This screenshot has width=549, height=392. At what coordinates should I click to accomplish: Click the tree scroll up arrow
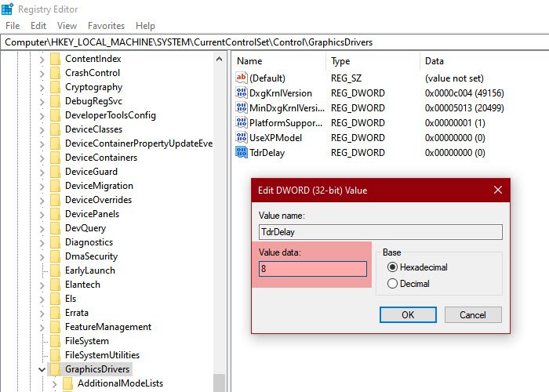click(x=219, y=59)
